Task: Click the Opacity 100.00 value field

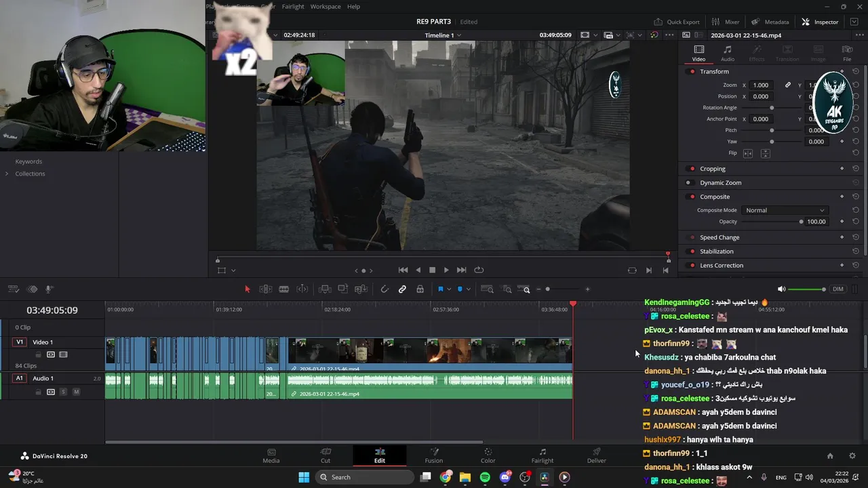Action: pyautogui.click(x=816, y=222)
